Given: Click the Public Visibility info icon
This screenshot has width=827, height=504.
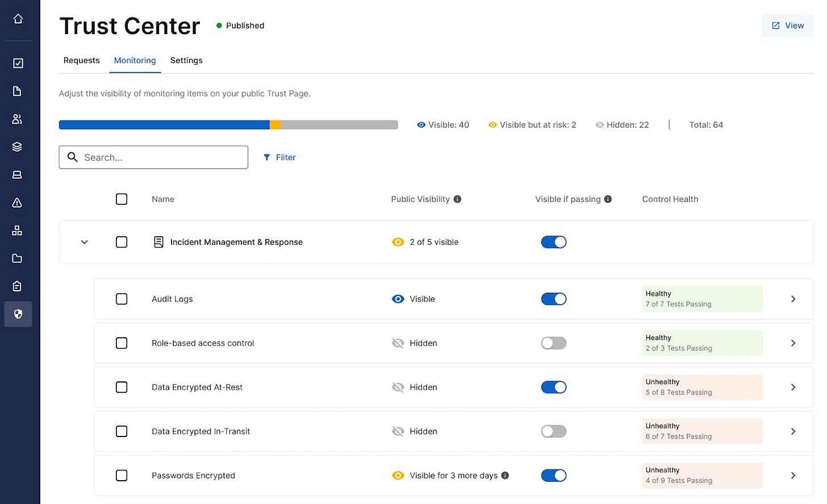Looking at the screenshot, I should [x=457, y=199].
